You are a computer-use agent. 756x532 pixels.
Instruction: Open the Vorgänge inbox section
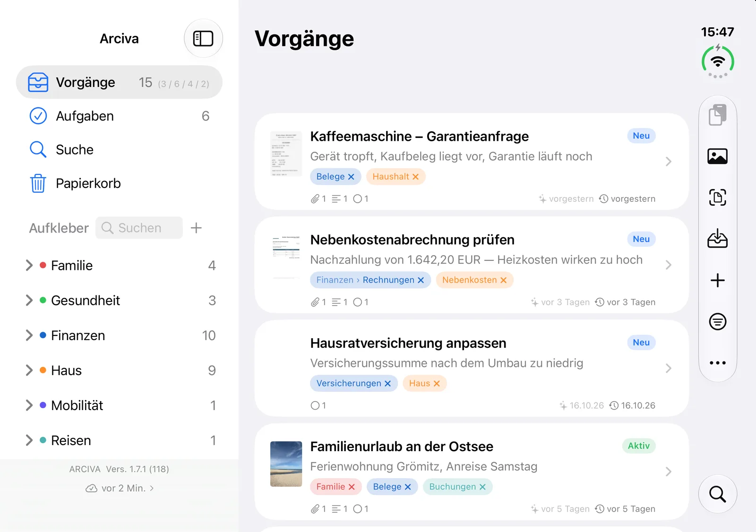(119, 82)
